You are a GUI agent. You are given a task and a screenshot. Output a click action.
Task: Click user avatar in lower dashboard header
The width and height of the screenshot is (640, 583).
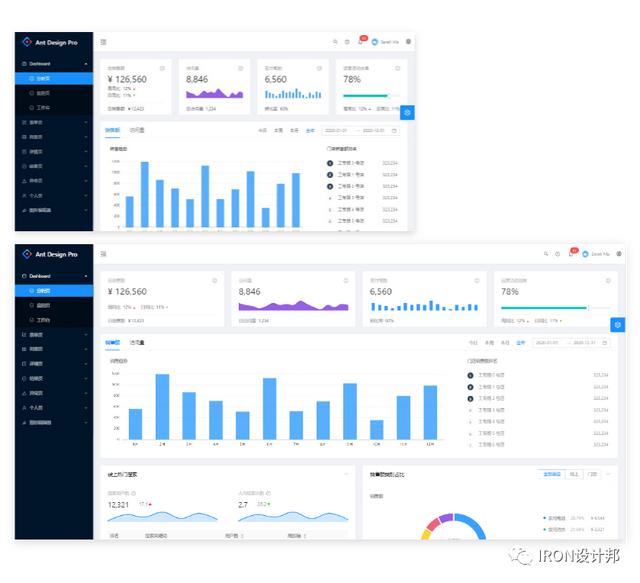585,254
